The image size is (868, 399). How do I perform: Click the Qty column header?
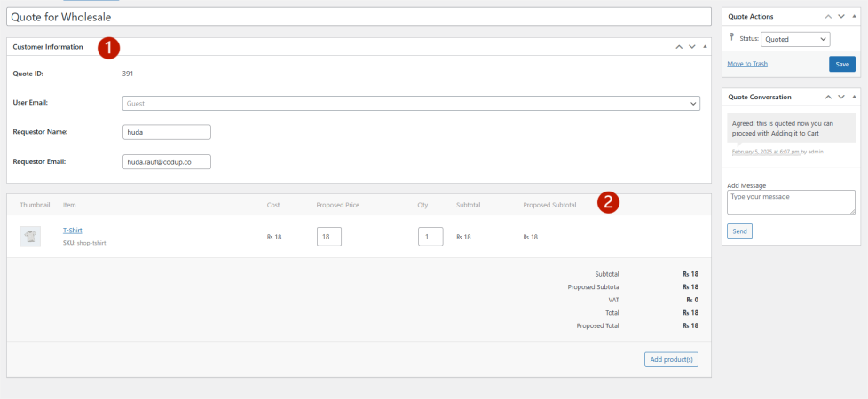(x=423, y=206)
